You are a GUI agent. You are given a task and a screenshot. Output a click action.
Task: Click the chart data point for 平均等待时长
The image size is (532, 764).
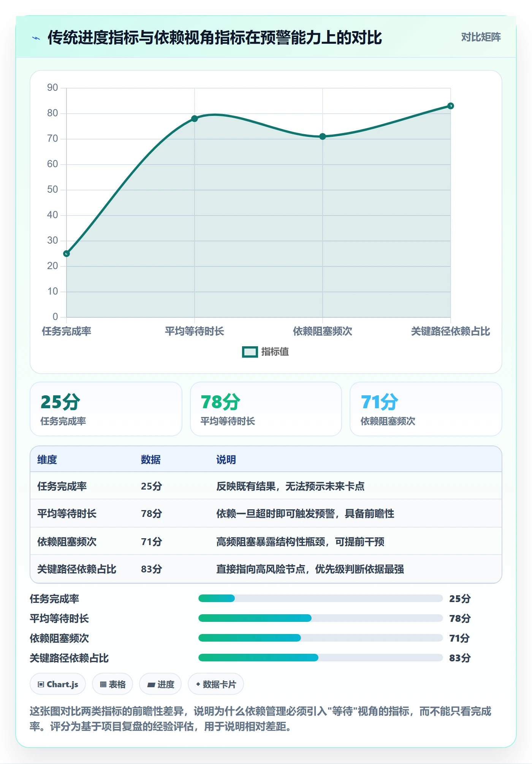click(195, 119)
